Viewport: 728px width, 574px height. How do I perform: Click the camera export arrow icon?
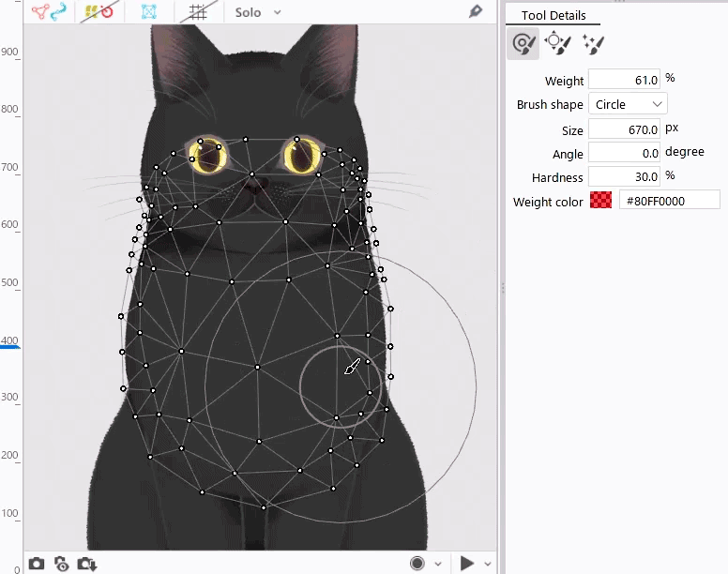(x=87, y=563)
